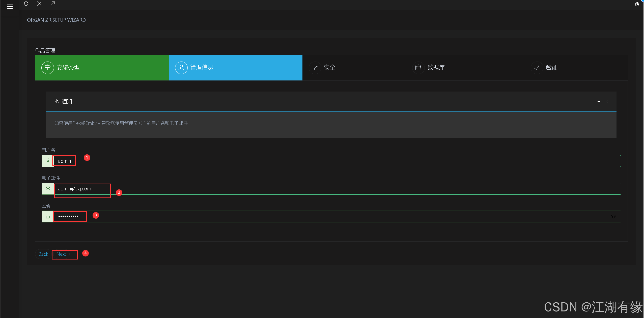
Task: Dismiss the 通知 notice panel
Action: point(607,102)
